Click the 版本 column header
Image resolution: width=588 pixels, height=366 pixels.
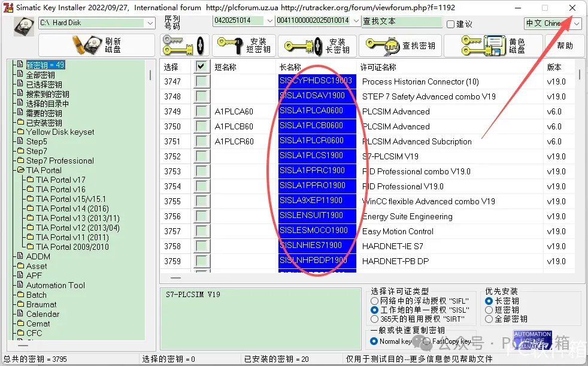554,67
